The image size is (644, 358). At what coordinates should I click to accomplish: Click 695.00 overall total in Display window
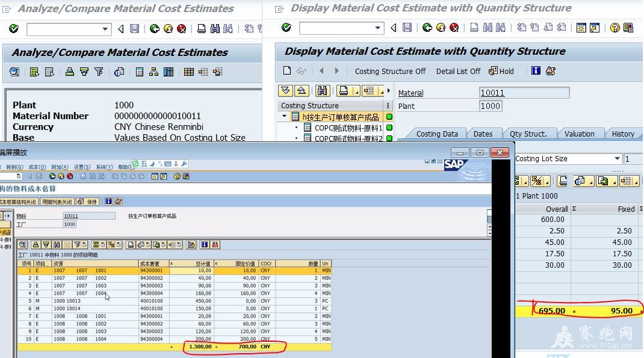551,311
